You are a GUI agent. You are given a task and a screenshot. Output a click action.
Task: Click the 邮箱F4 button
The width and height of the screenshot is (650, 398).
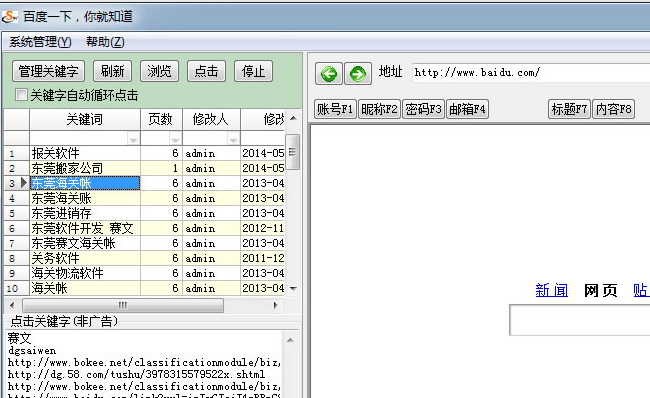467,109
